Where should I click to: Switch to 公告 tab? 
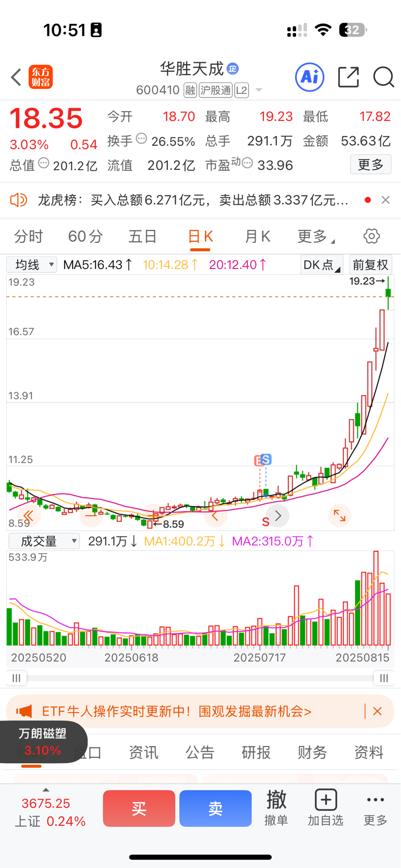200,752
